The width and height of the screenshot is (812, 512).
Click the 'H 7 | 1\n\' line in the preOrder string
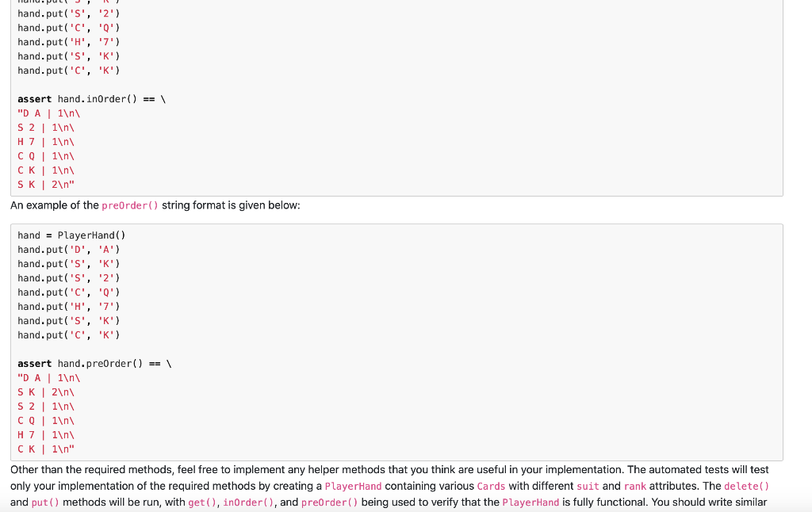[x=46, y=435]
